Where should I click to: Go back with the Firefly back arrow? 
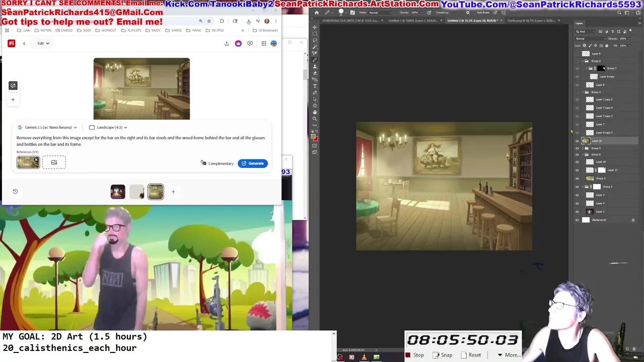pos(24,43)
